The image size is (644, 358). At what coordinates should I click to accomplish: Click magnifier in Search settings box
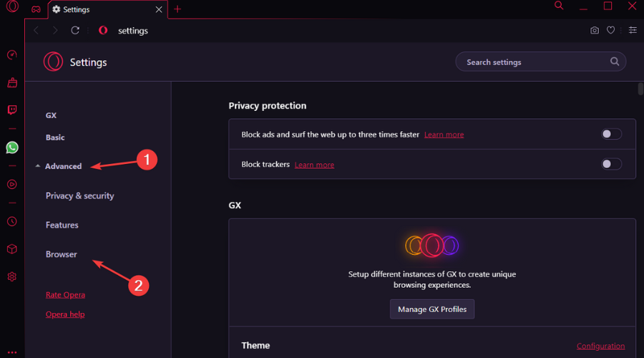615,62
